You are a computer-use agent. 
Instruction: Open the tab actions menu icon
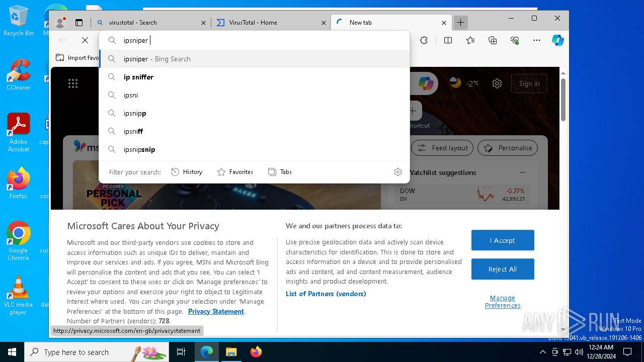79,22
